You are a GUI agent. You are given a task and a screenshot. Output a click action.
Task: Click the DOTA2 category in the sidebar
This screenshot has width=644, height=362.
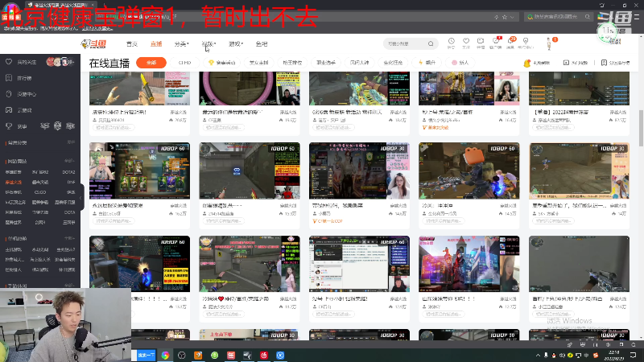click(68, 172)
